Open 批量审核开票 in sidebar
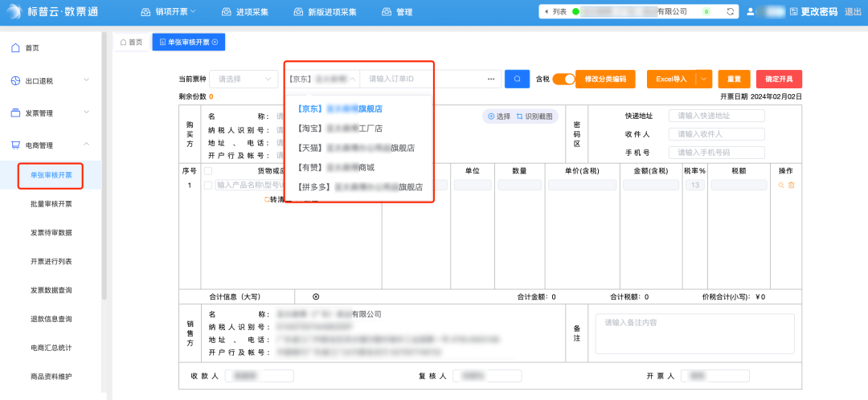This screenshot has width=868, height=400. (51, 204)
